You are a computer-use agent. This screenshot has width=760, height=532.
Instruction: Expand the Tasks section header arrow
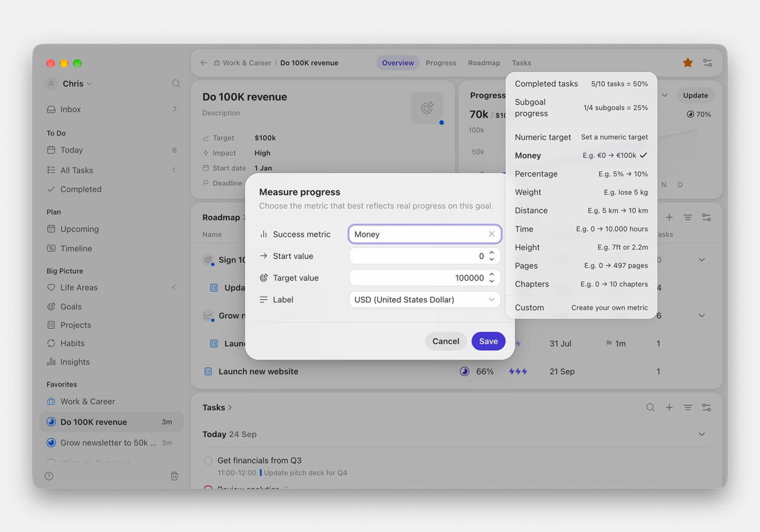point(230,408)
